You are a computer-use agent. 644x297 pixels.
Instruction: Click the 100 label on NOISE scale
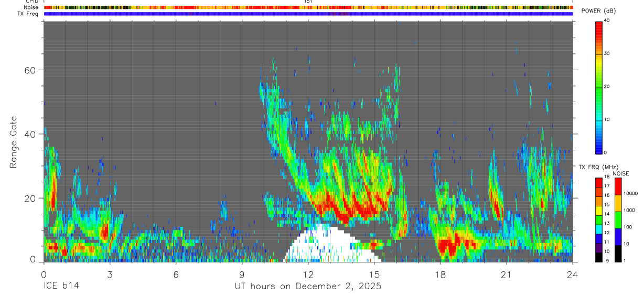coord(628,227)
